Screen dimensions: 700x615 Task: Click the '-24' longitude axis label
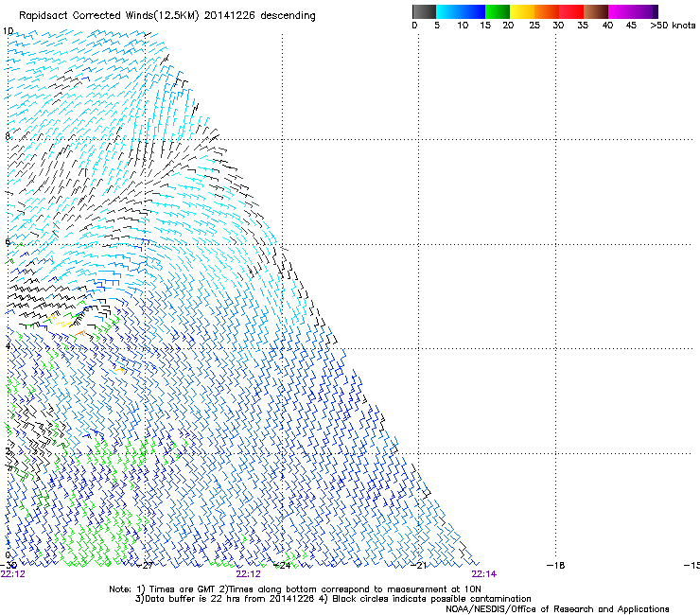282,566
